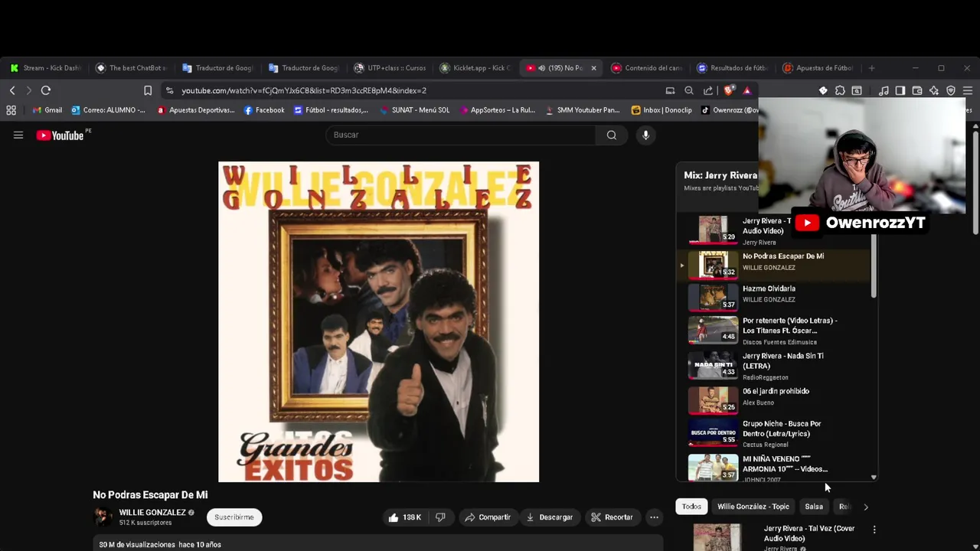Play Grupo Niche - Busca Por Dentro
Image resolution: width=980 pixels, height=551 pixels.
pyautogui.click(x=773, y=433)
